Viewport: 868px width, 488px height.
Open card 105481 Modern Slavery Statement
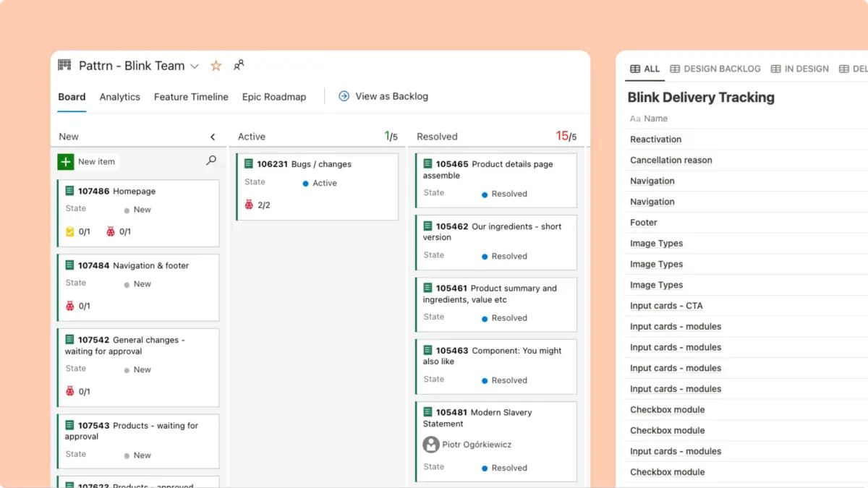(496, 442)
